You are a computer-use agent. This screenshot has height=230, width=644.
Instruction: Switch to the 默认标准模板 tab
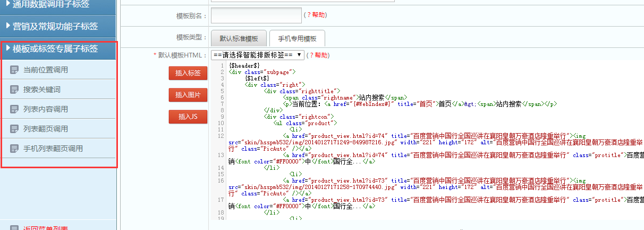(239, 39)
